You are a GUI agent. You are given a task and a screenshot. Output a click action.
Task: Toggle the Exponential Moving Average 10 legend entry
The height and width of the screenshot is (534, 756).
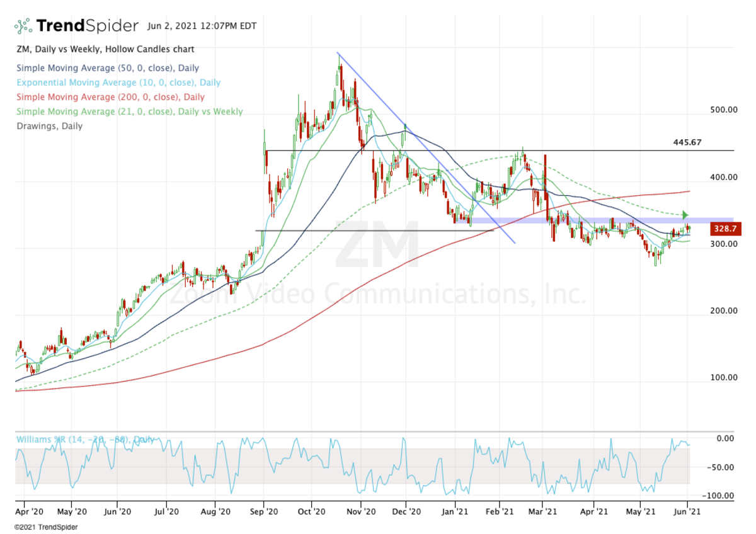[118, 82]
